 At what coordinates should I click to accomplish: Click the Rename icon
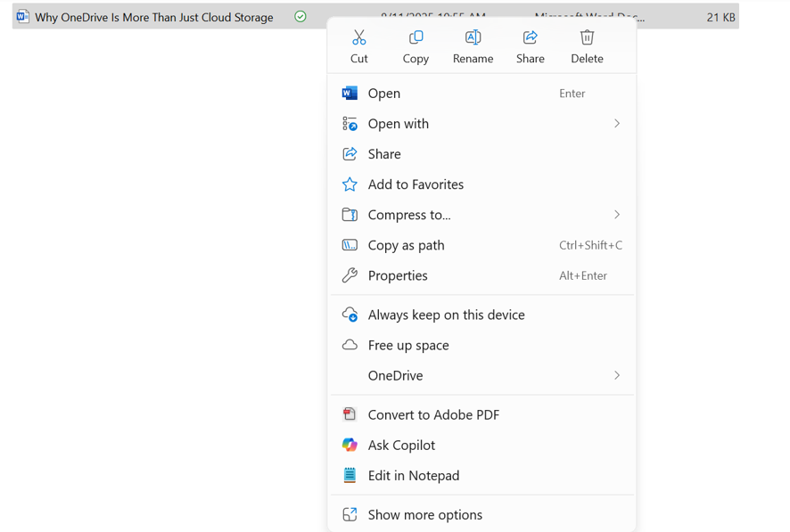point(473,37)
